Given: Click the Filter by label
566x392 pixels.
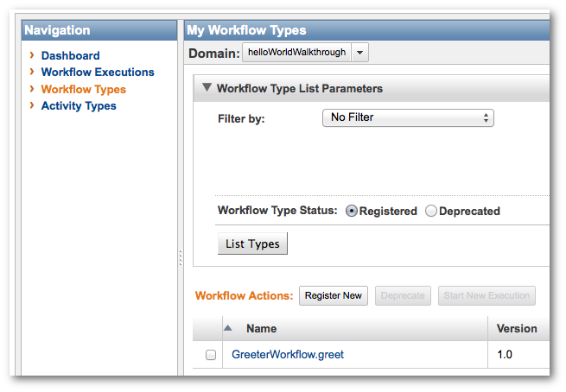Looking at the screenshot, I should pyautogui.click(x=241, y=118).
